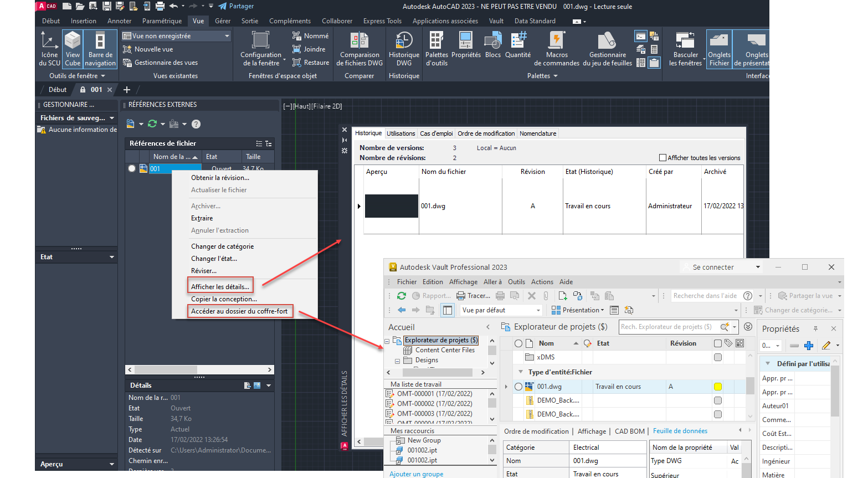Expand the Palettes panel dropdown
Viewport: 868px width, 478px height.
(542, 76)
